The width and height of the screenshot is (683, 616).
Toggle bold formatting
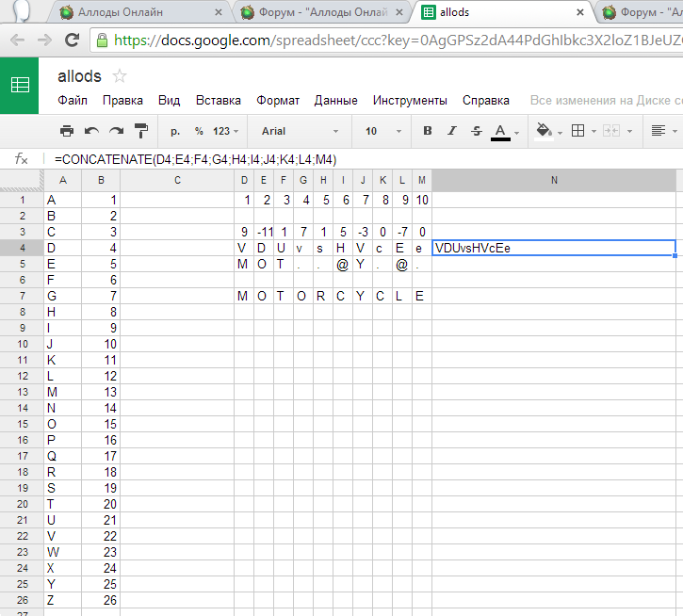pos(428,131)
